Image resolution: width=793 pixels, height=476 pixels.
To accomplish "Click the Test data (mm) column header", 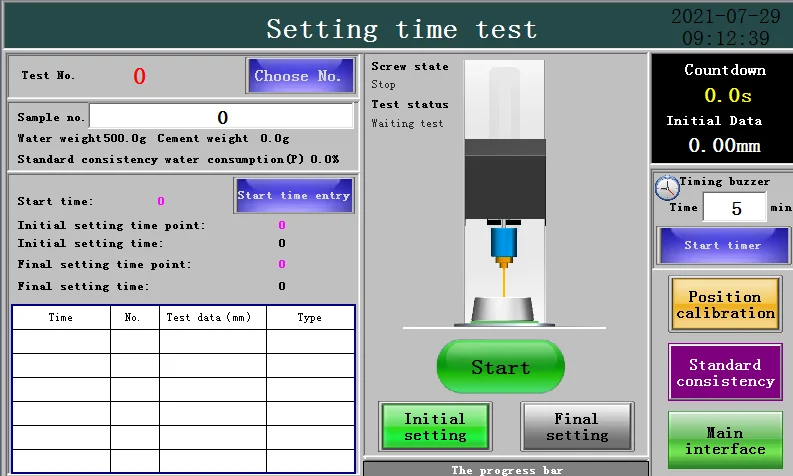I will tap(213, 318).
